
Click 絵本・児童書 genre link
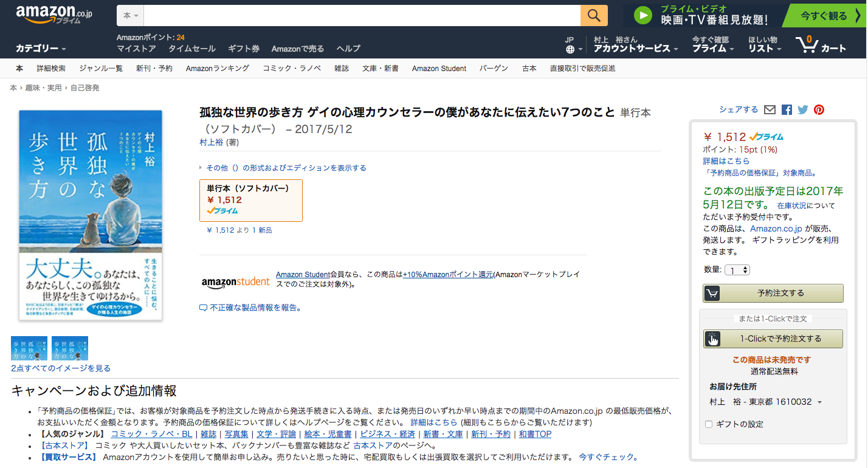(x=328, y=434)
